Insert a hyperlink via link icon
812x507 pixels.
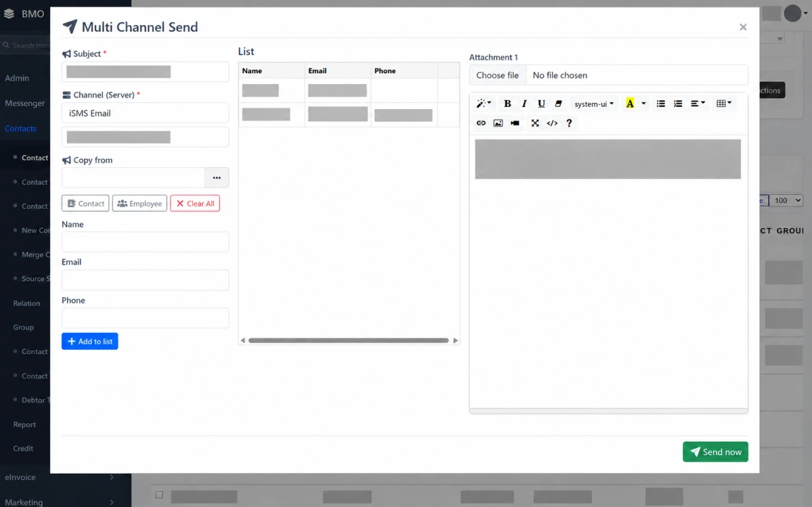[x=481, y=123]
